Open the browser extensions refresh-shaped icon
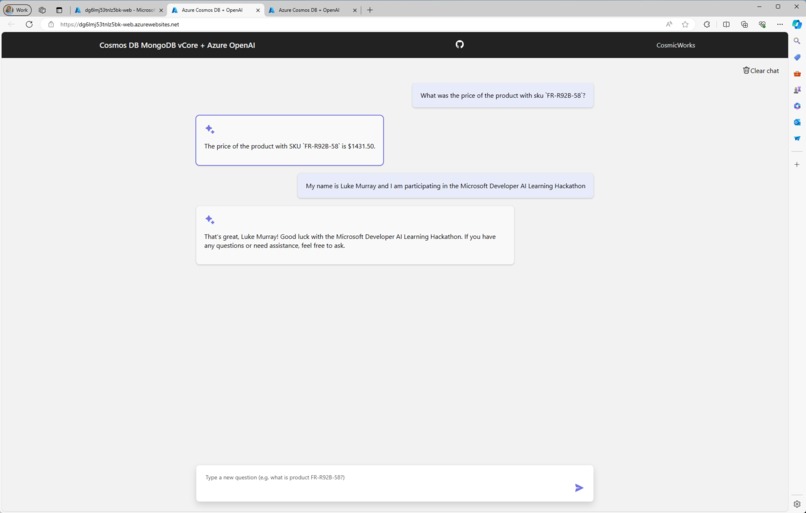 click(x=707, y=24)
